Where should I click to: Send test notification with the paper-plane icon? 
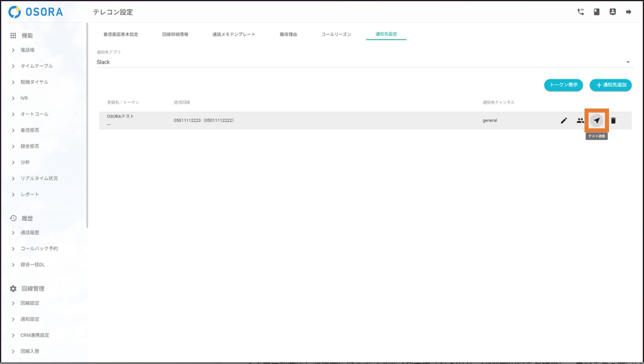point(596,121)
